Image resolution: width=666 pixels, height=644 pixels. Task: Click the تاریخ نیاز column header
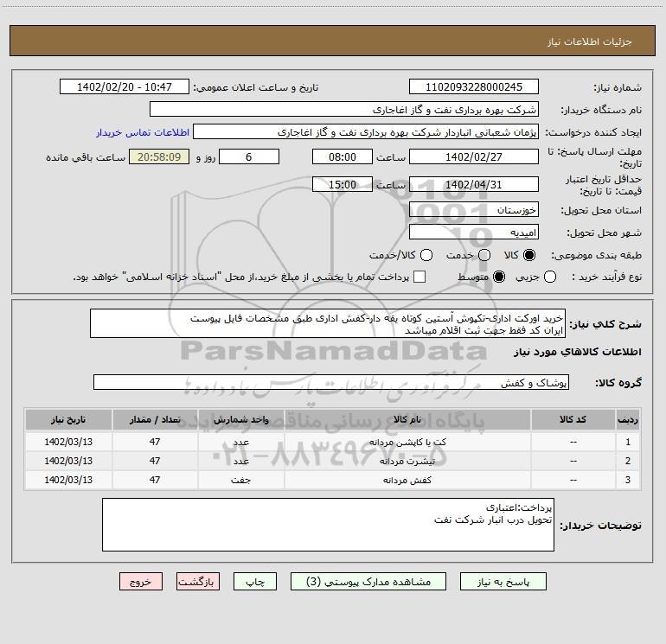(x=68, y=420)
